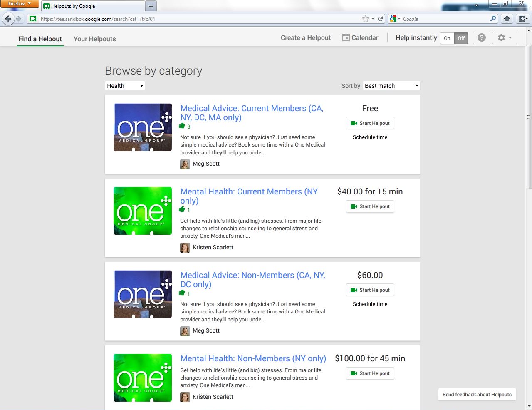Open the settings gear menu
Screen dimensions: 532x410
[x=502, y=38]
